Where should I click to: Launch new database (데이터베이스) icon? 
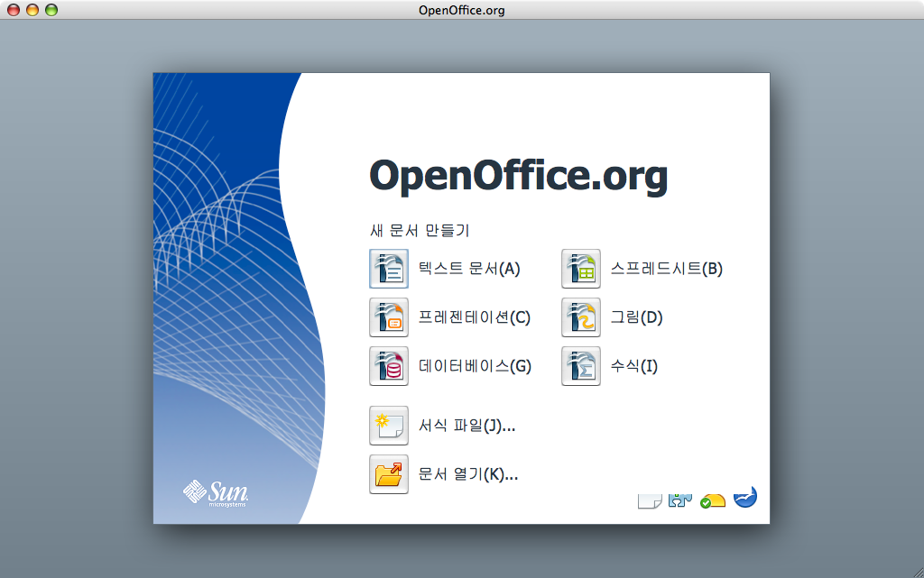coord(389,366)
